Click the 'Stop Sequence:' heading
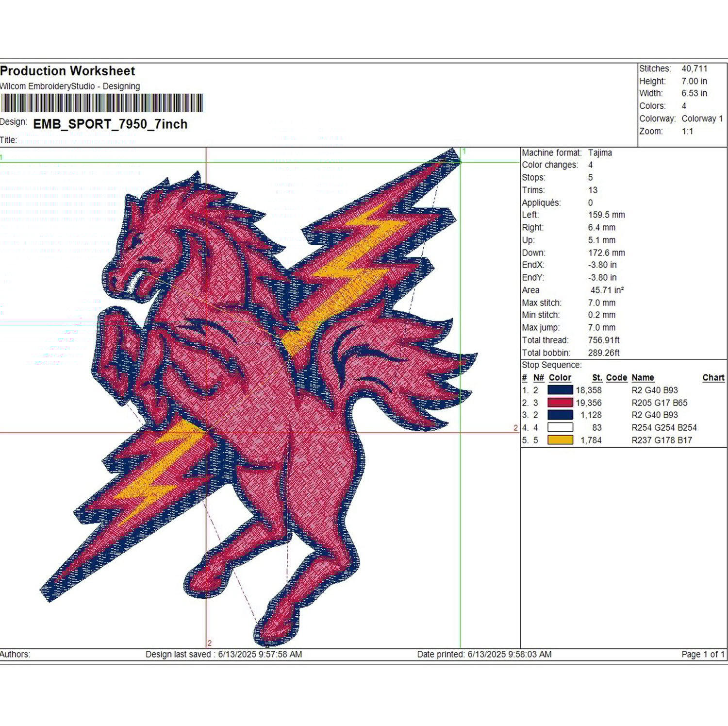Image resolution: width=728 pixels, height=726 pixels. tap(551, 365)
